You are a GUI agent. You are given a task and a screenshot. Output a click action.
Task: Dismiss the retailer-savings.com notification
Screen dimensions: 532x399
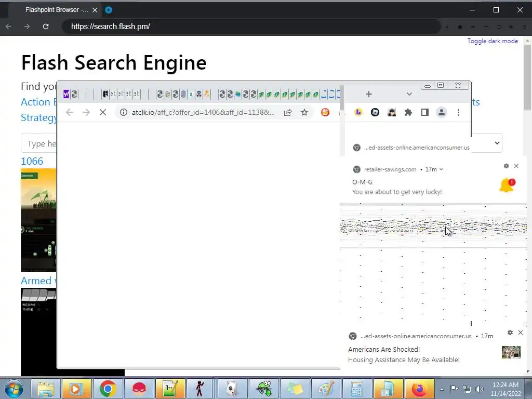click(x=516, y=166)
